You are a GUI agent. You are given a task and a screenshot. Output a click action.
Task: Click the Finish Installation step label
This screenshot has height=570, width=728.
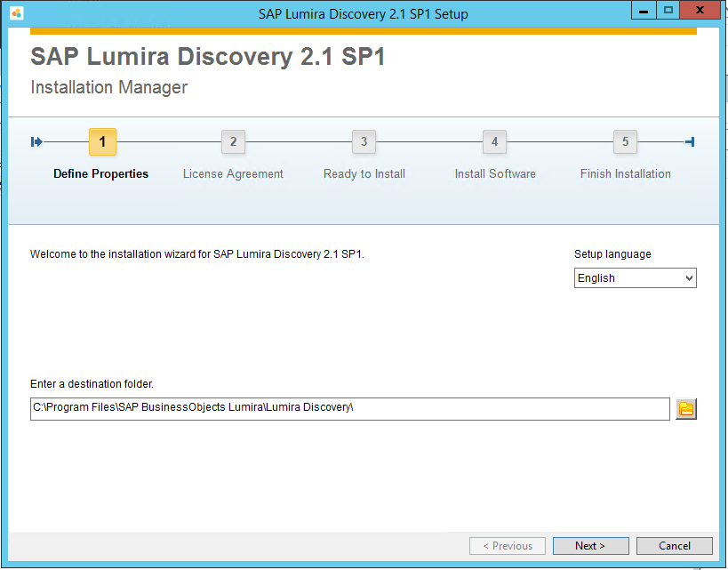[626, 173]
